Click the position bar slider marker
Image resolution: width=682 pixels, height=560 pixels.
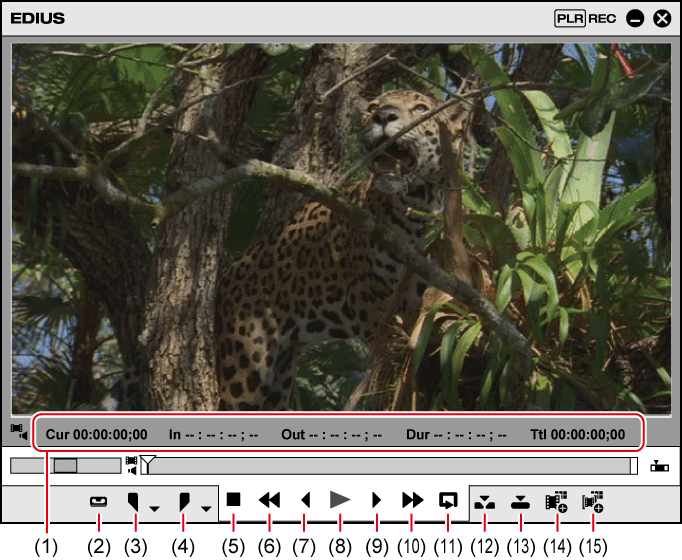pyautogui.click(x=148, y=464)
